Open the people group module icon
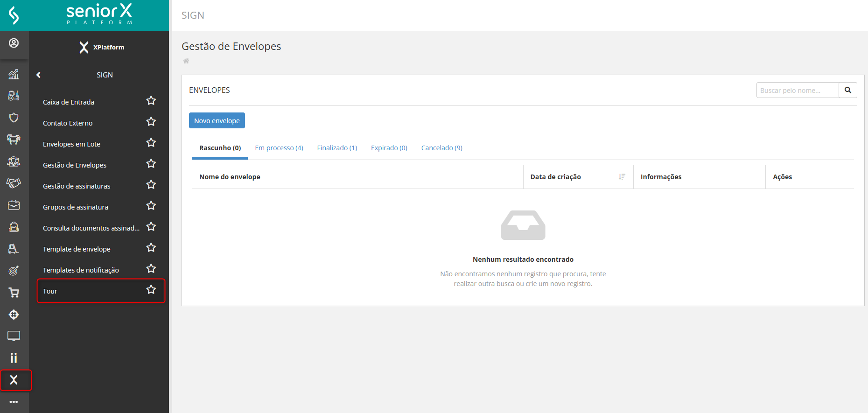The image size is (868, 413). click(14, 161)
